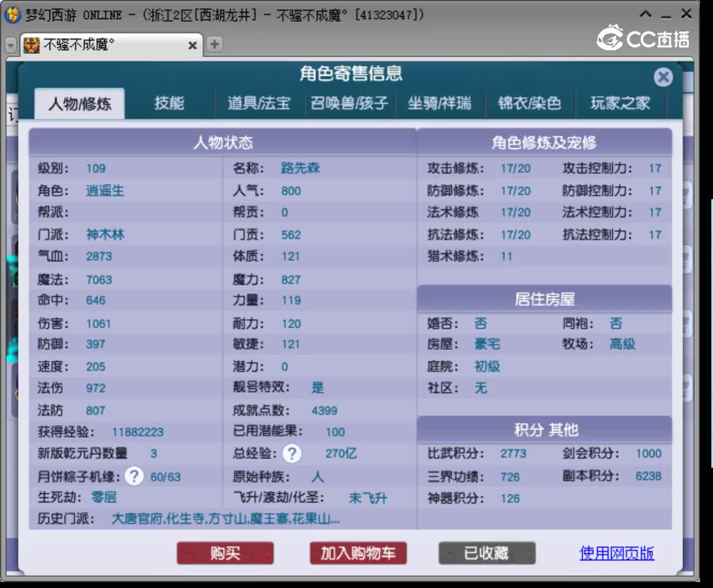The height and width of the screenshot is (588, 713).
Task: Click the 神器积分 value 126
Action: coord(510,498)
